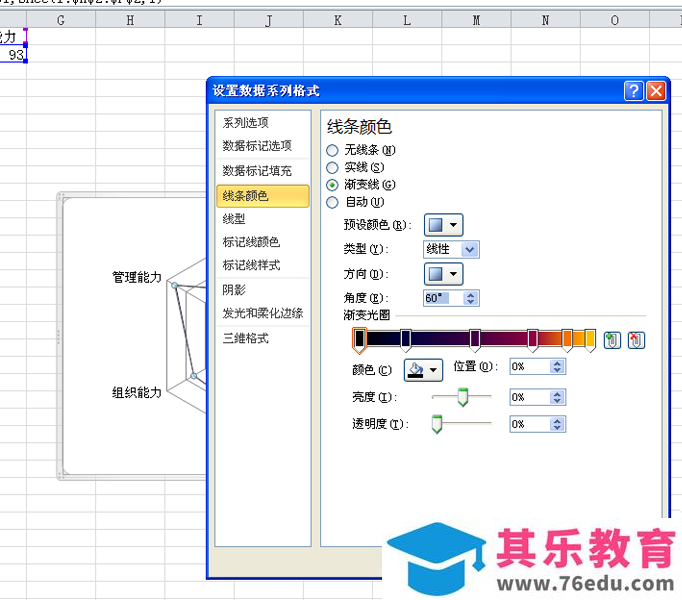Click the cell containing 93
Screen dimensions: 682x600
(13, 55)
